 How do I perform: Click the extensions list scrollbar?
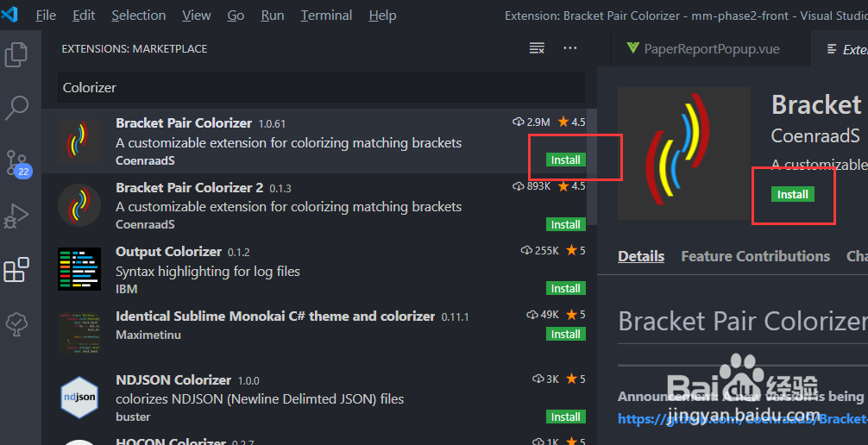pyautogui.click(x=591, y=167)
